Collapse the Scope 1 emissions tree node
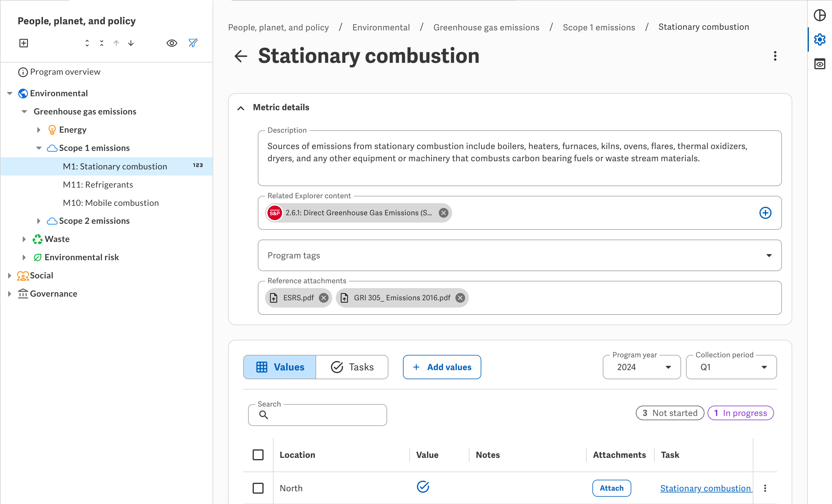This screenshot has width=832, height=504. click(39, 148)
